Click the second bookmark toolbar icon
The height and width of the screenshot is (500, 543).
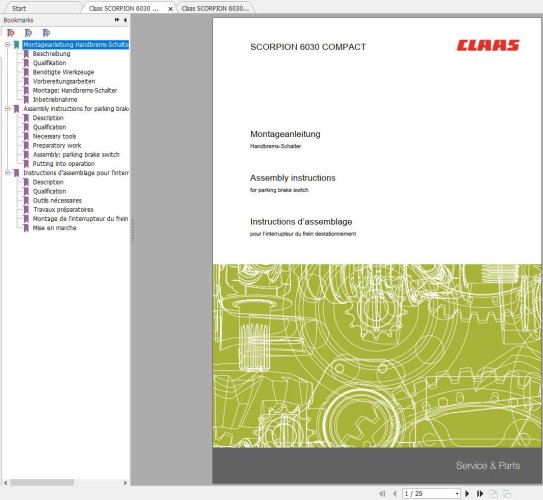click(28, 33)
